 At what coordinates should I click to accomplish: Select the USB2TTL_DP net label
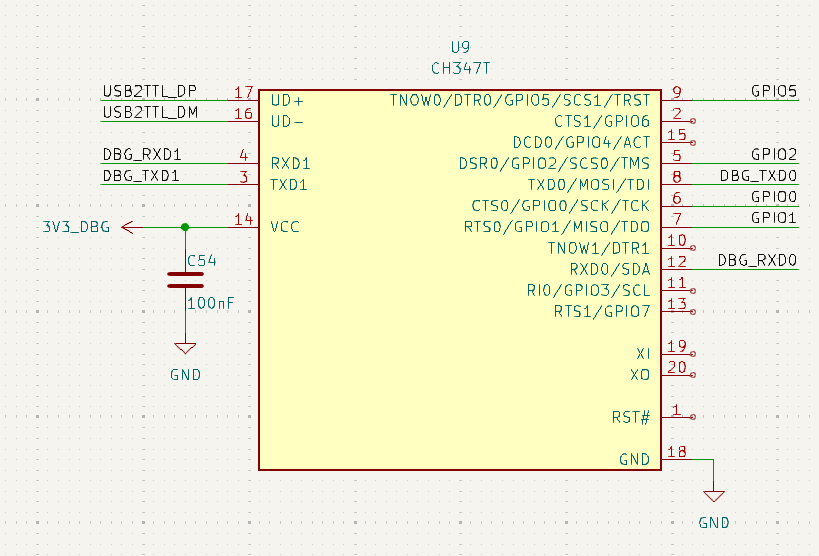(149, 92)
